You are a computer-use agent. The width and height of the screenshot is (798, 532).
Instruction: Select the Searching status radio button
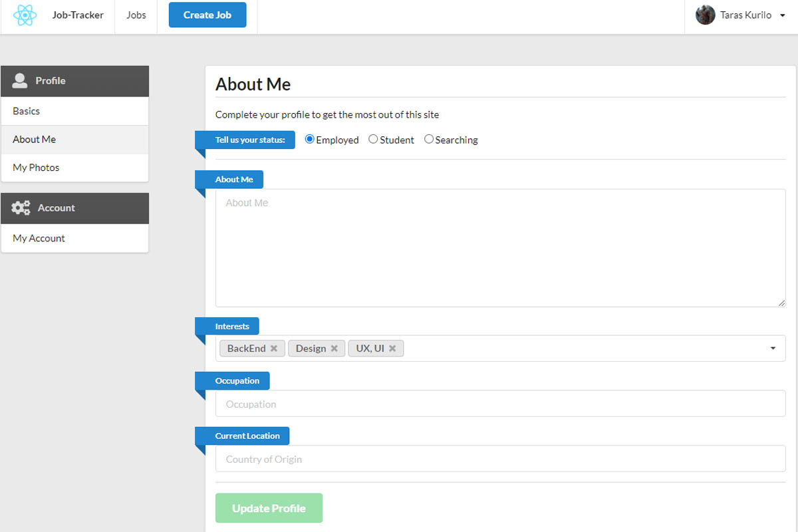point(429,139)
